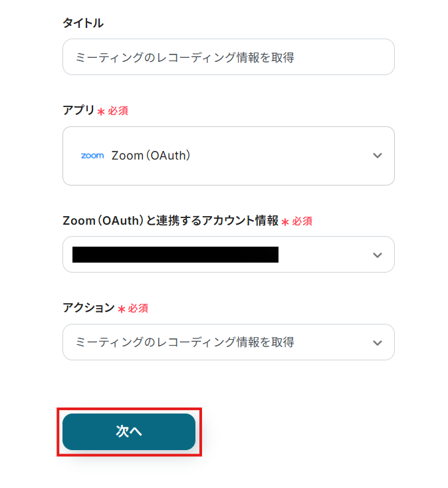
Task: Click the red asterisk next to アクション
Action: (x=121, y=309)
